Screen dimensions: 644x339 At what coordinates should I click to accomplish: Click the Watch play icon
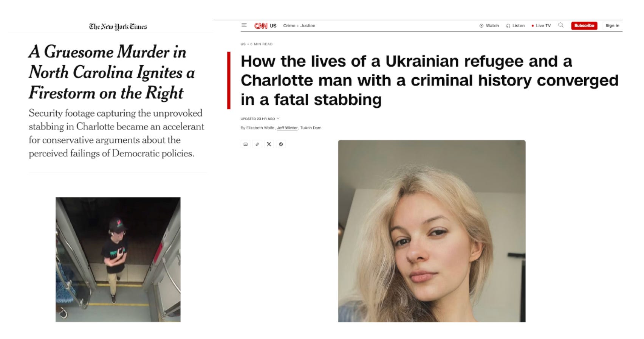[x=481, y=26]
